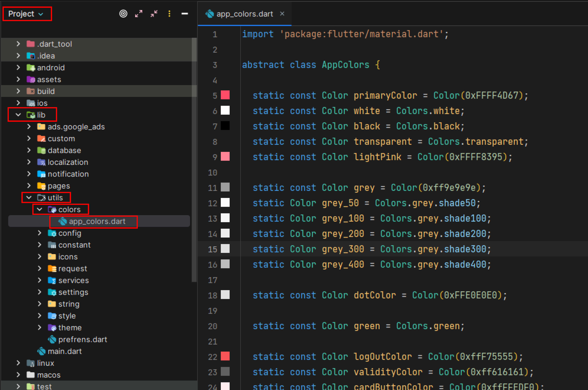Click the Expand All icon in Project panel
This screenshot has height=390, width=588.
click(x=139, y=14)
